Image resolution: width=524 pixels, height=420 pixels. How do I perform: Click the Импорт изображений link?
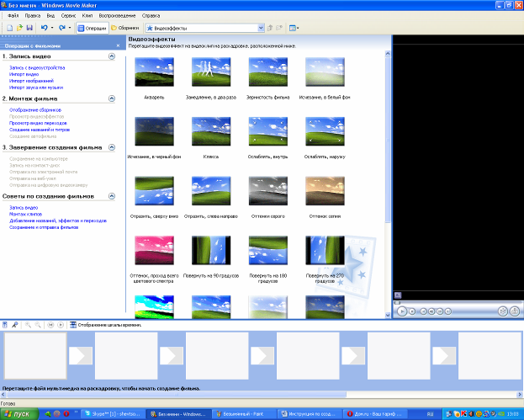pos(31,81)
